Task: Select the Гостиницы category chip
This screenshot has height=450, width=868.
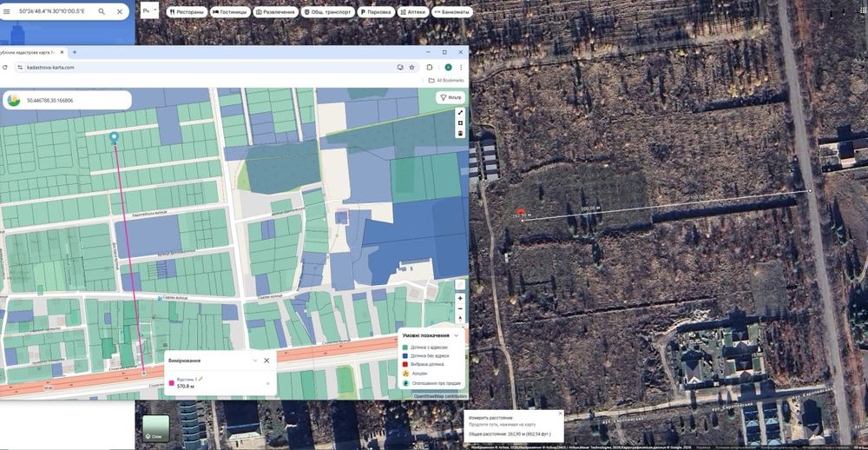Action: pos(230,11)
